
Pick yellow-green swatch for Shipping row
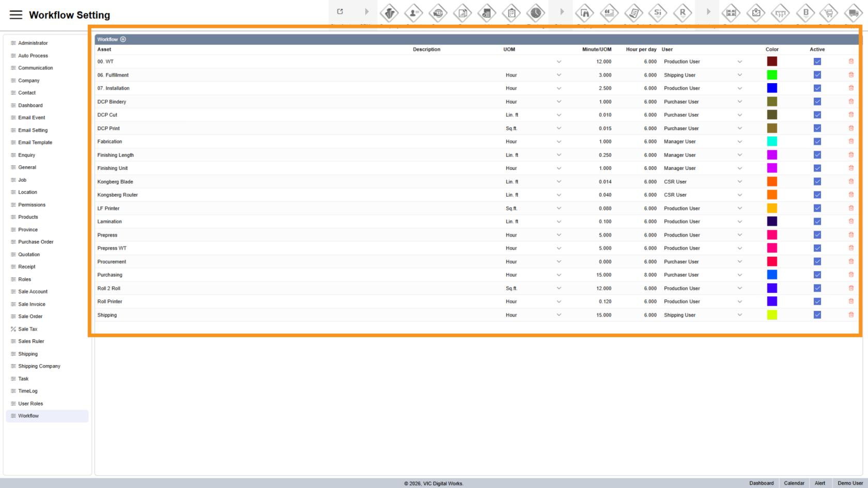772,315
